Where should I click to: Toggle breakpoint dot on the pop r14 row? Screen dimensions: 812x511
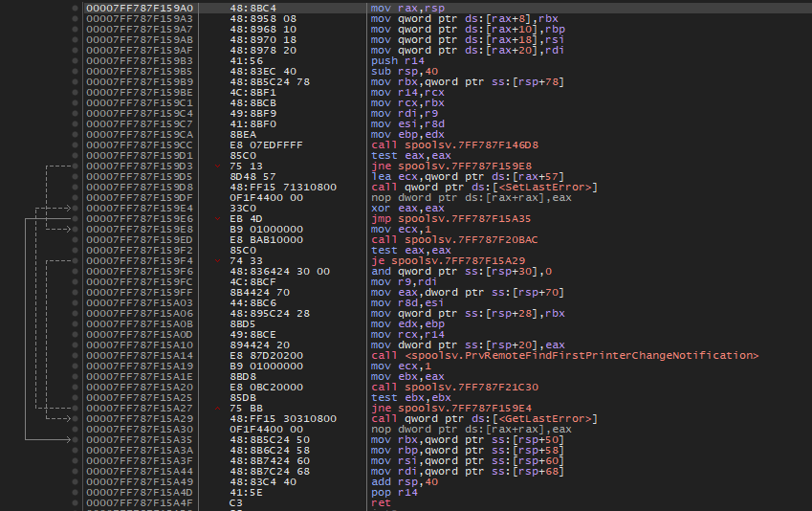click(x=76, y=493)
